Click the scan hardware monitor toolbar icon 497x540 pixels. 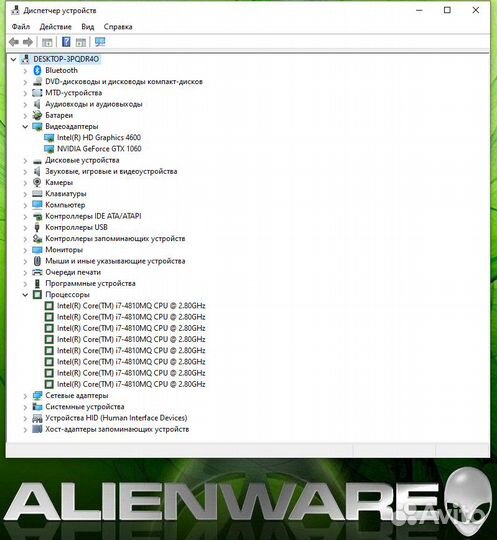[x=100, y=42]
